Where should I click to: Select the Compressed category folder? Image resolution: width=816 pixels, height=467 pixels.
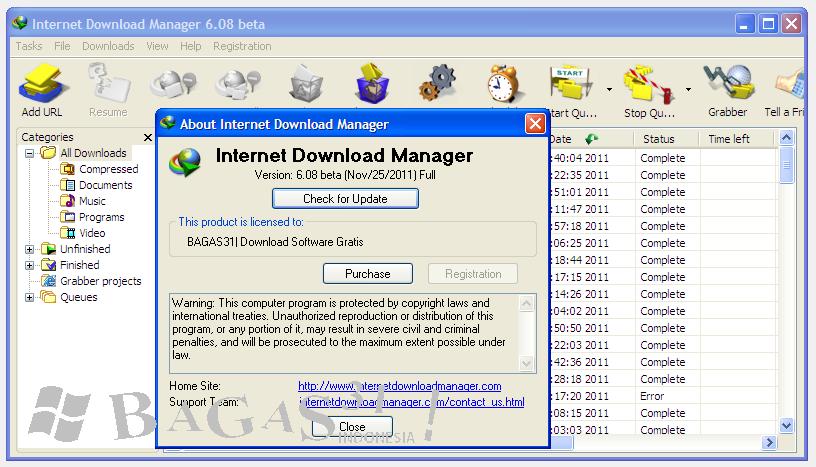[x=99, y=169]
